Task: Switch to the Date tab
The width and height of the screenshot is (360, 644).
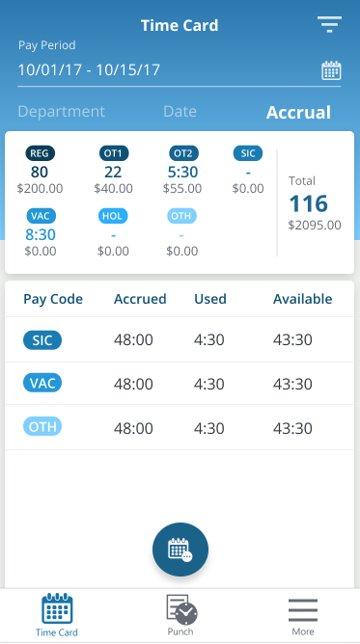Action: pos(180,112)
